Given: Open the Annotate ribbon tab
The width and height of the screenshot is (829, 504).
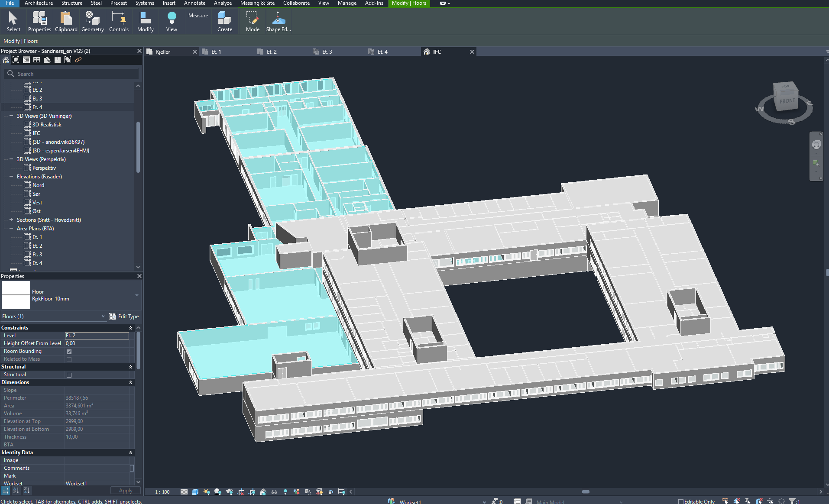Looking at the screenshot, I should click(x=194, y=3).
